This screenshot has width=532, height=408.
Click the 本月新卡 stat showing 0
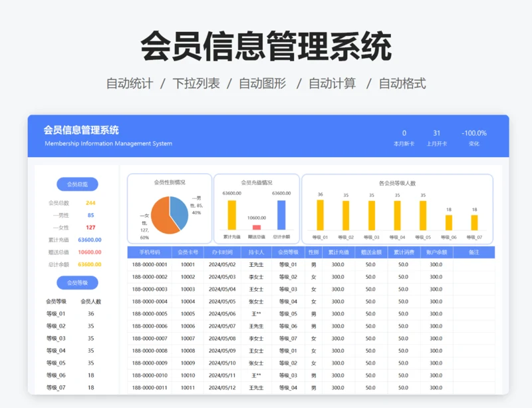click(x=404, y=138)
